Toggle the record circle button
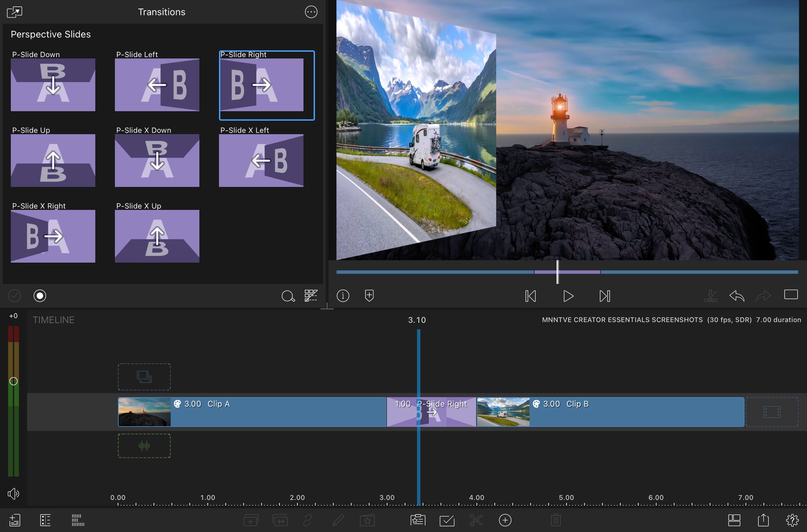807x532 pixels. 40,296
